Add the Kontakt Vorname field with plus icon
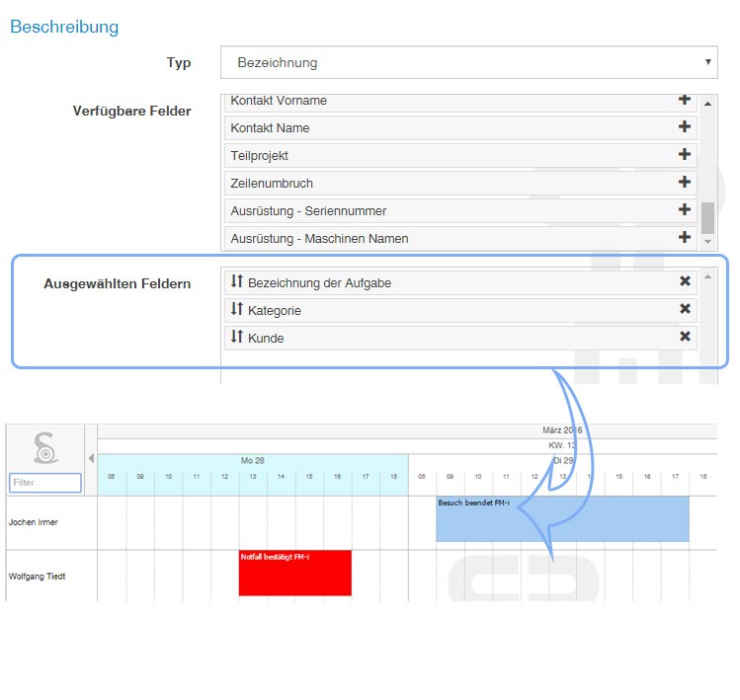Viewport: 740px width, 700px height. pyautogui.click(x=684, y=100)
